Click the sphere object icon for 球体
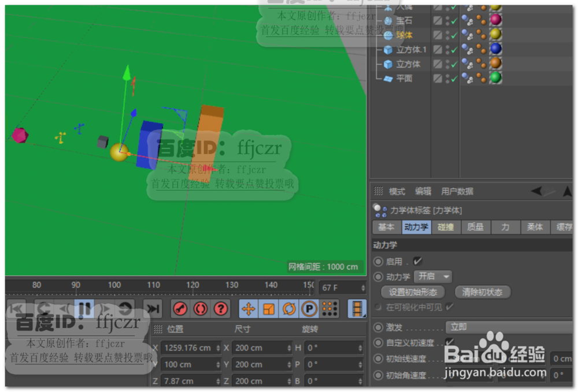This screenshot has width=578, height=392. point(388,35)
